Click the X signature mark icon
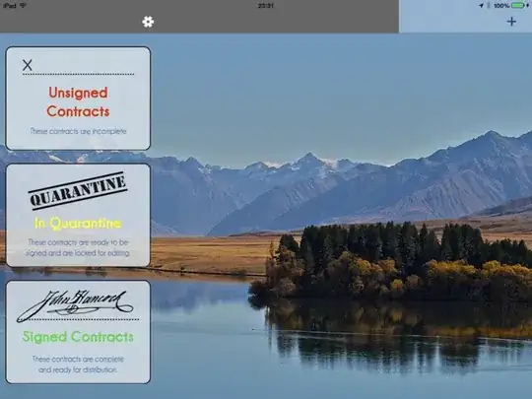This screenshot has height=399, width=532. pos(28,65)
